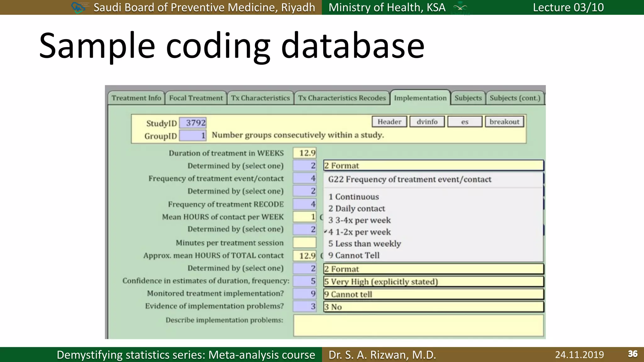This screenshot has height=362, width=644.
Task: Click the es button
Action: pos(465,122)
